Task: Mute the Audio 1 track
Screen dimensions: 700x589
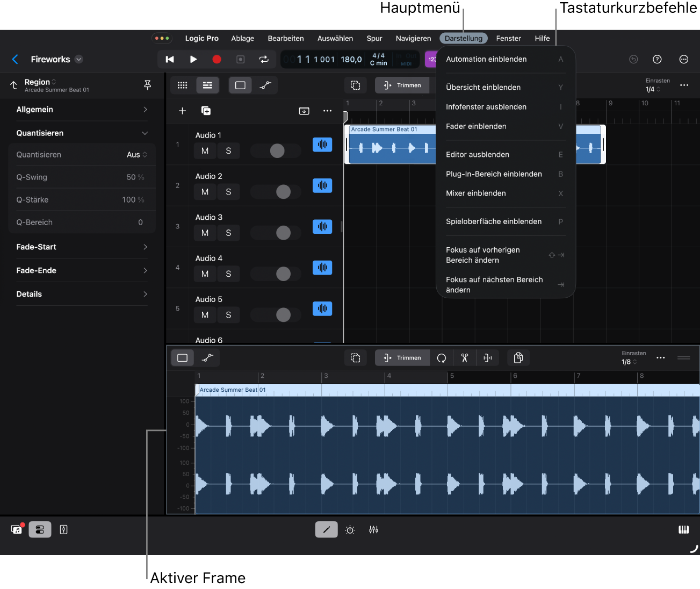Action: pyautogui.click(x=205, y=151)
